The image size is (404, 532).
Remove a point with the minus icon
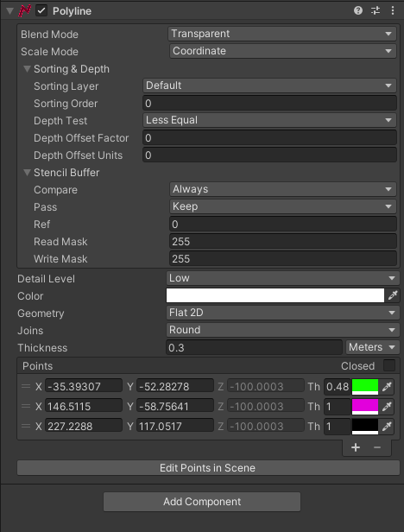377,447
